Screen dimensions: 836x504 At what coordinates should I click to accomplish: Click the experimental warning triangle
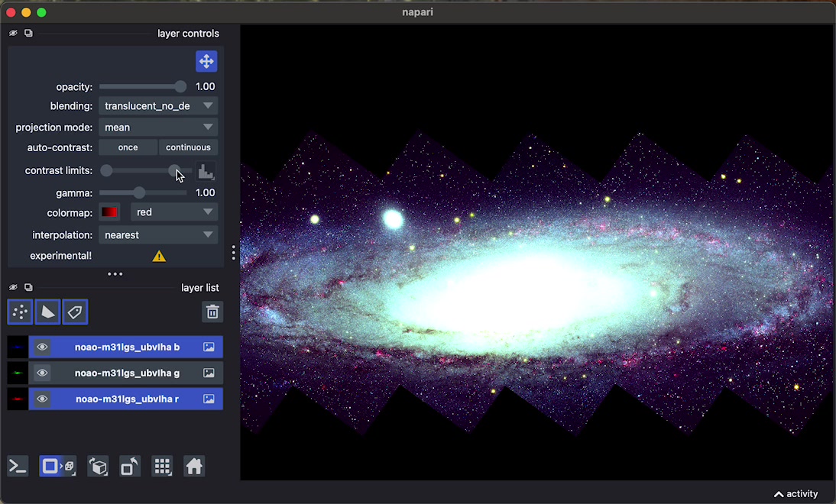(159, 257)
